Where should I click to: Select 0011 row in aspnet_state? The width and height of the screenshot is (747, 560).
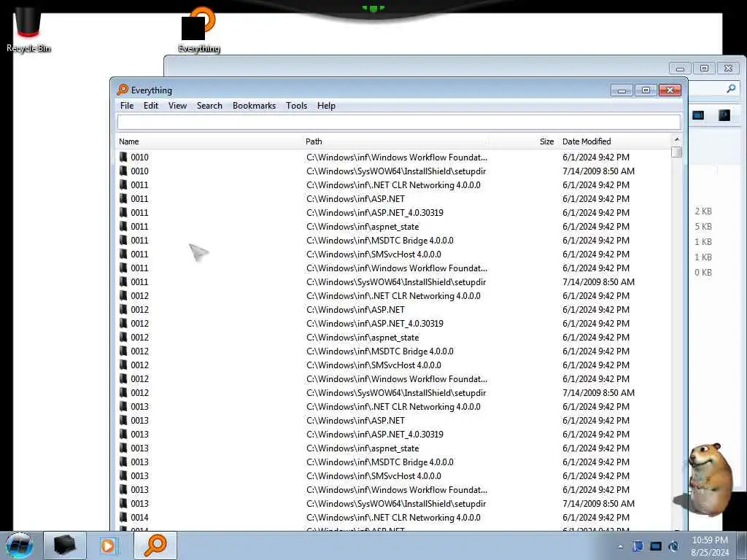393,226
